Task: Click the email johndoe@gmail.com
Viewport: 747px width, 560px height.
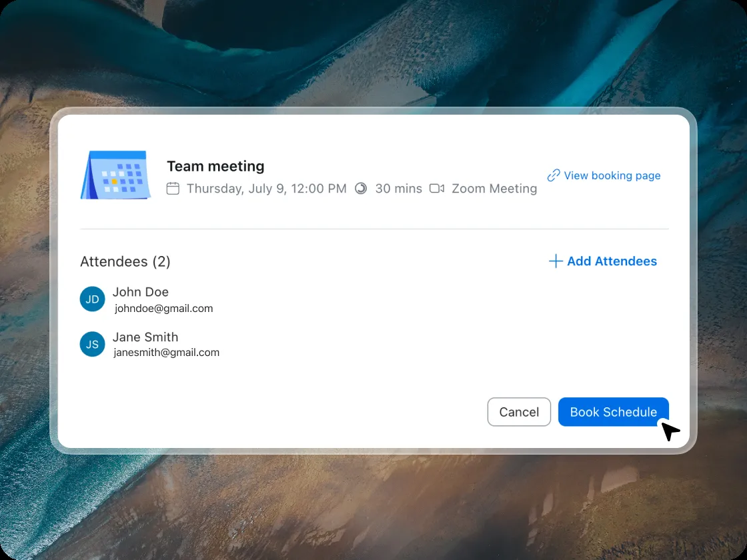Action: [x=164, y=309]
